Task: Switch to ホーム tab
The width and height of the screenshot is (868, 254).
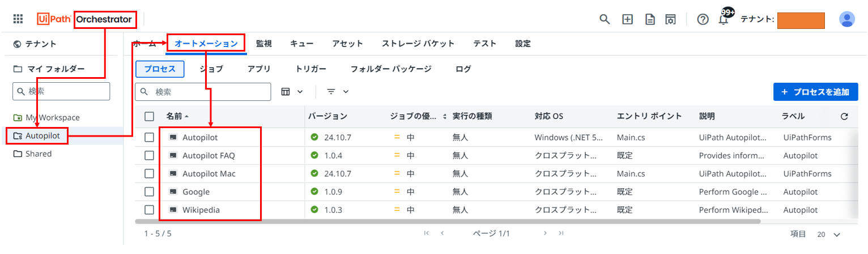Action: (x=144, y=44)
